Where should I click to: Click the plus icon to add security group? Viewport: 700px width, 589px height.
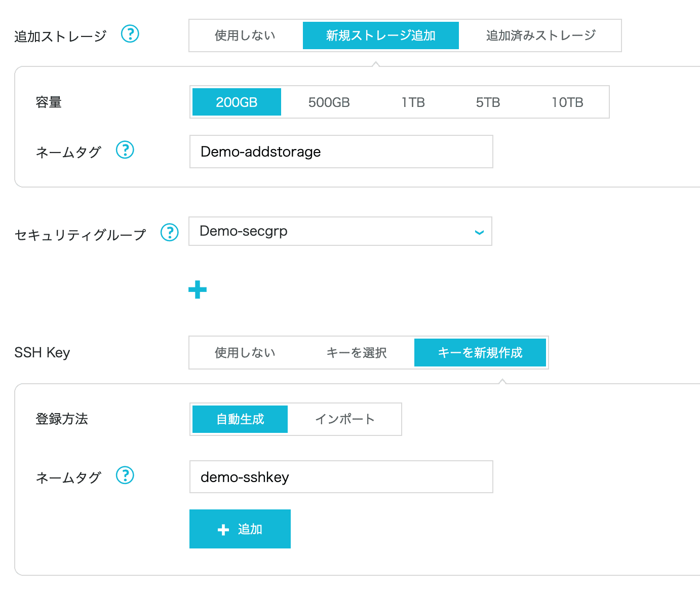point(198,290)
